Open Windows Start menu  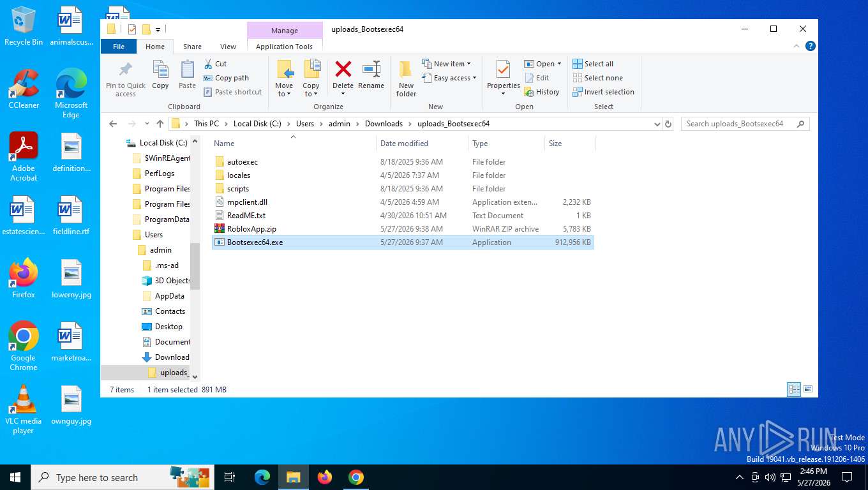click(x=15, y=477)
